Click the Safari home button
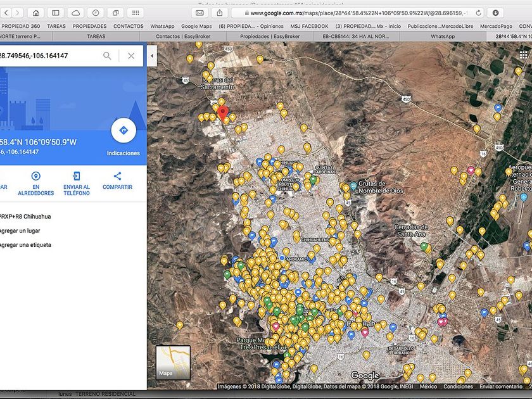532x399 pixels. [35, 13]
